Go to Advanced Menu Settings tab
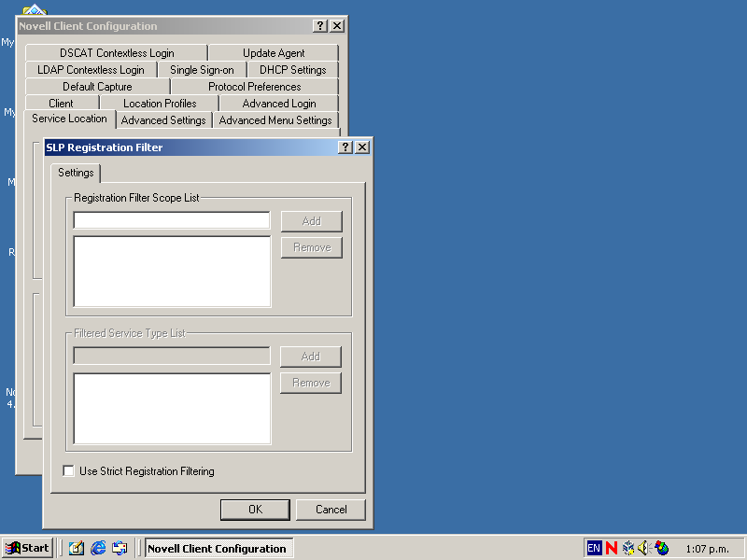The image size is (747, 560). coord(275,120)
